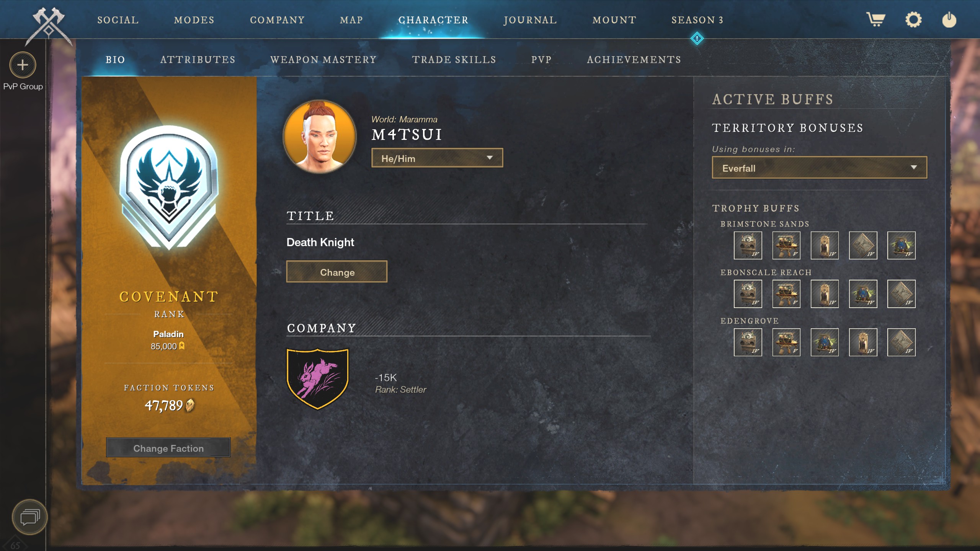Click the Change title button
Screen dimensions: 980x551
[x=336, y=272]
